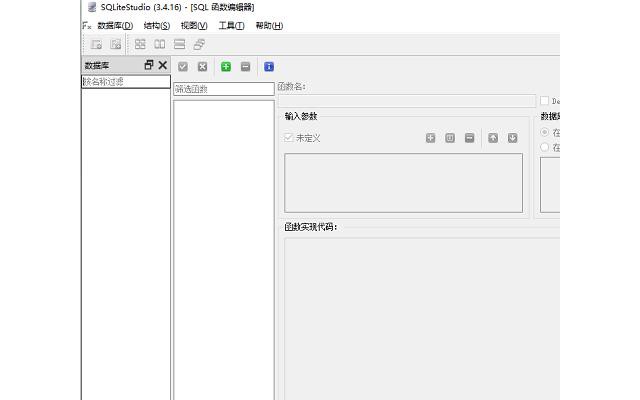Add a new function with green plus
The image size is (640, 400).
point(226,67)
